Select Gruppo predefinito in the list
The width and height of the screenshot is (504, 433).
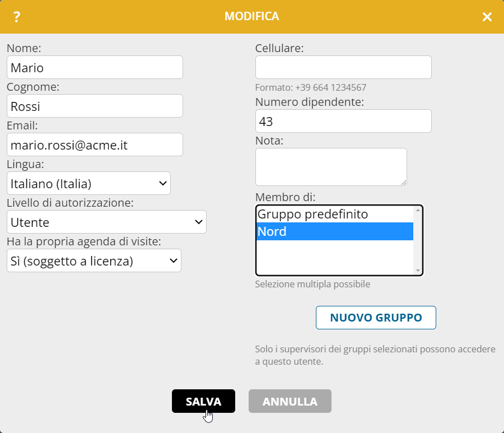click(x=335, y=214)
